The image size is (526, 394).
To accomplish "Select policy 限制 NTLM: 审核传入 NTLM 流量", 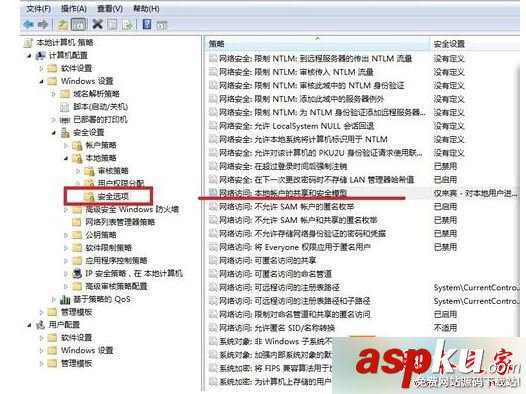I will [296, 72].
